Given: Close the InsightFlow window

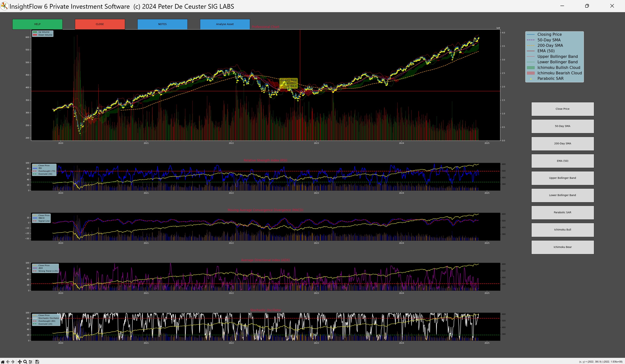Looking at the screenshot, I should click(x=612, y=6).
